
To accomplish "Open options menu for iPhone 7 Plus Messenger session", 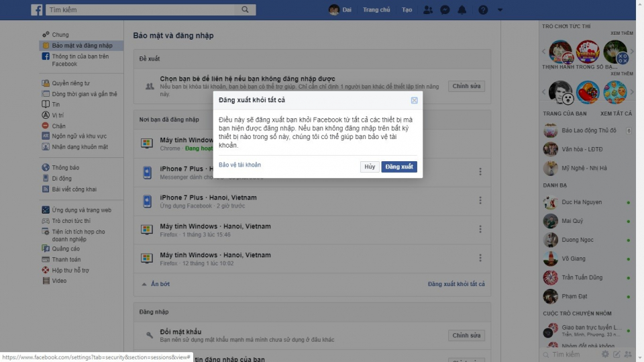I will tap(480, 172).
